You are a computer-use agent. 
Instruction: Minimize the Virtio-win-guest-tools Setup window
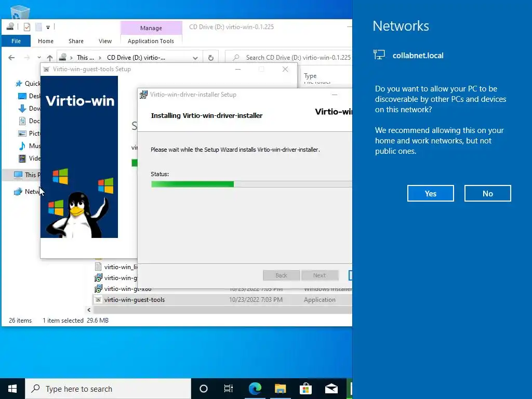click(238, 69)
